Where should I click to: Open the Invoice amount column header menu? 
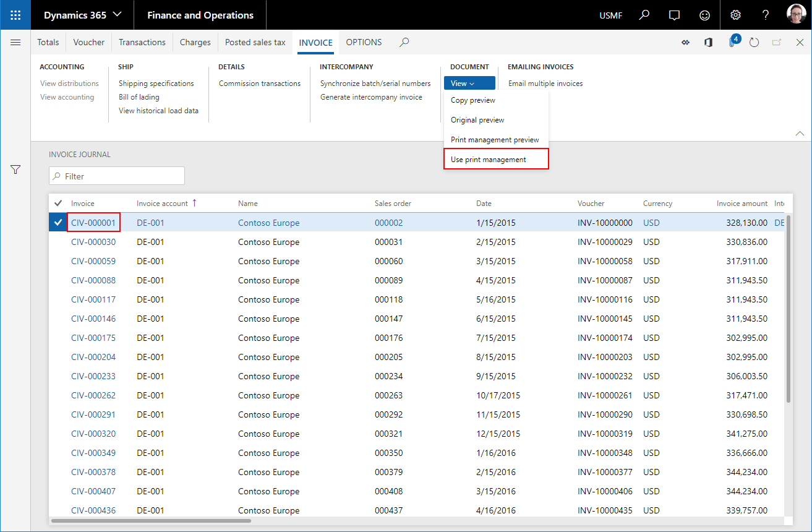pos(741,203)
